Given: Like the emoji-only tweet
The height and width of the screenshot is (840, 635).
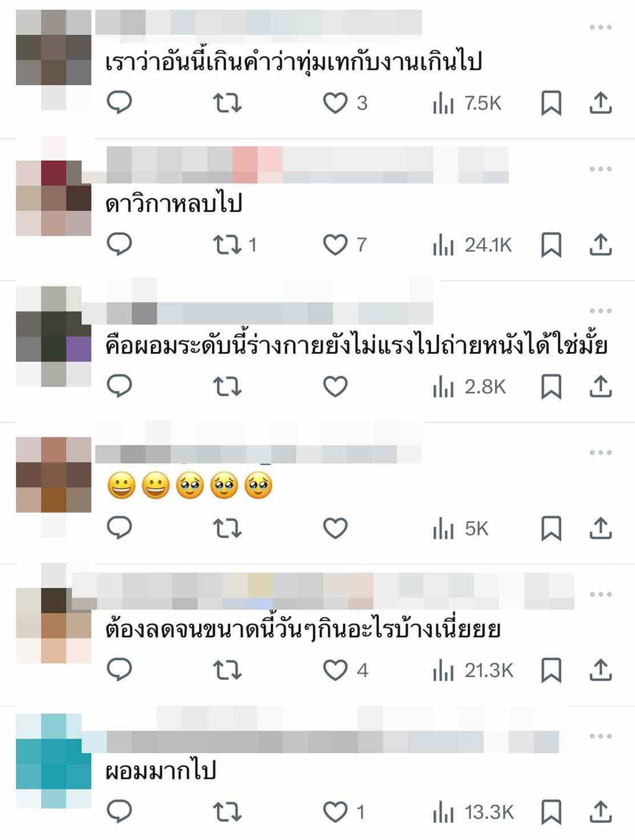Looking at the screenshot, I should coord(335,529).
